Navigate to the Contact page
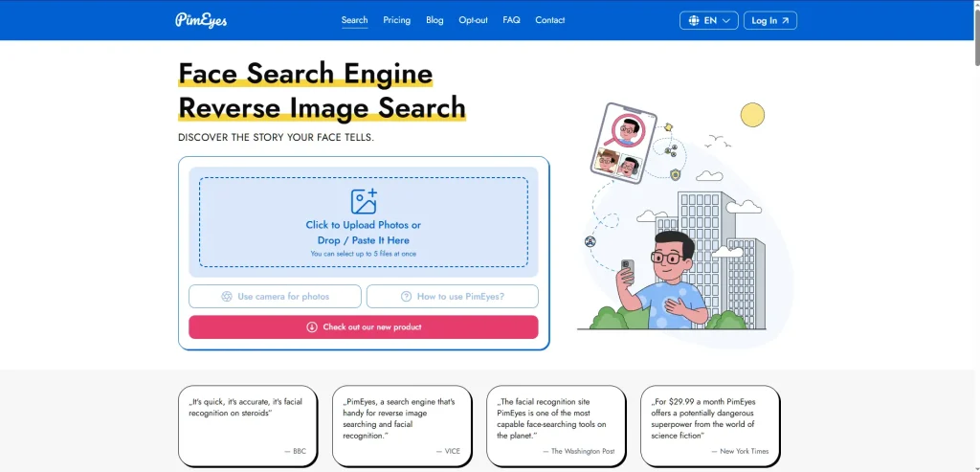 pyautogui.click(x=549, y=20)
